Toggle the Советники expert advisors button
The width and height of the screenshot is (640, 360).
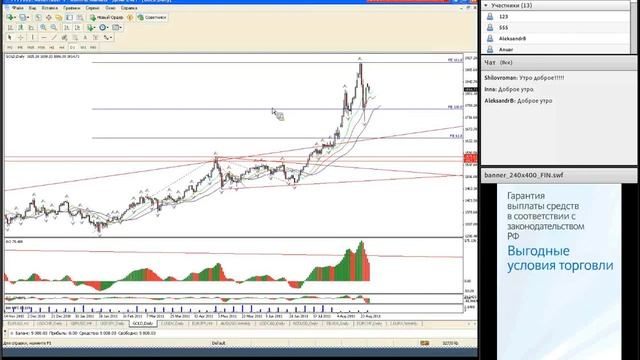point(152,17)
